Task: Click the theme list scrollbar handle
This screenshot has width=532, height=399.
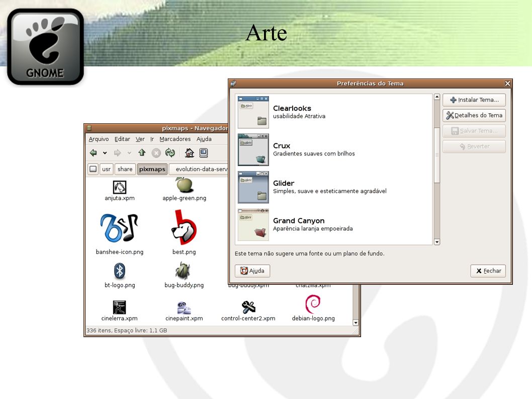Action: (437, 155)
